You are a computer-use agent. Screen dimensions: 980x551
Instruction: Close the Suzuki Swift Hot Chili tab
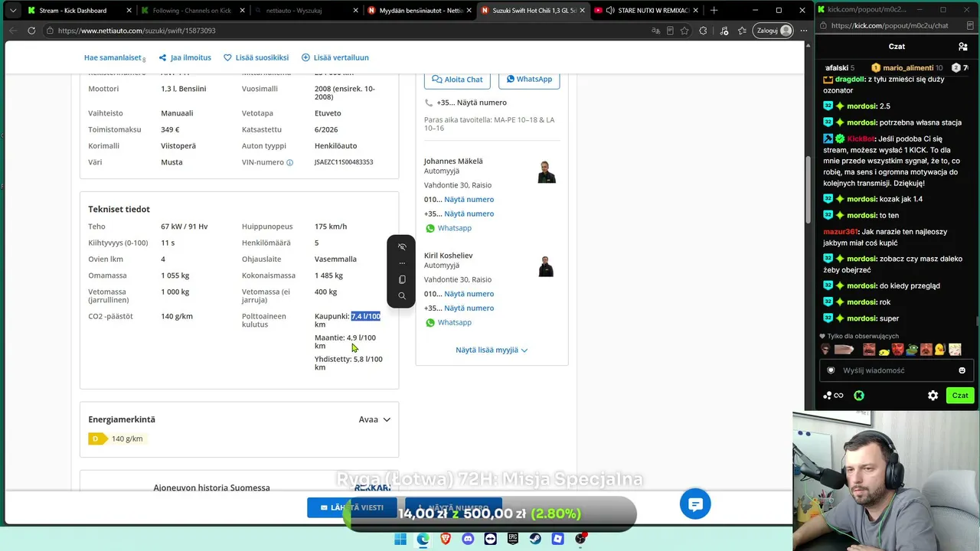pyautogui.click(x=583, y=11)
